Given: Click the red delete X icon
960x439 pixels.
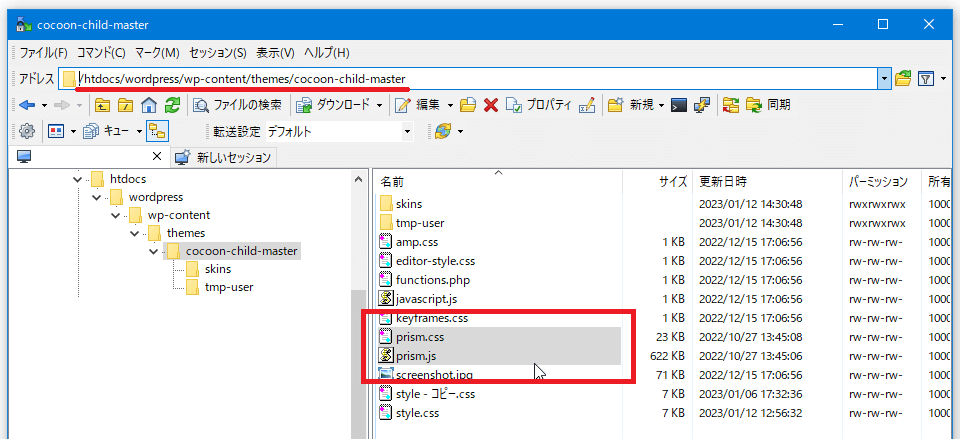Looking at the screenshot, I should click(491, 105).
